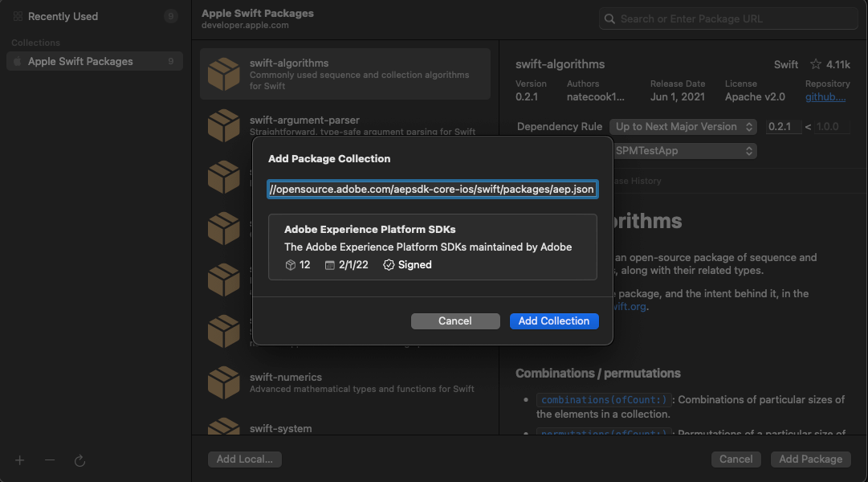Open the github repository link
868x482 pixels.
point(825,97)
